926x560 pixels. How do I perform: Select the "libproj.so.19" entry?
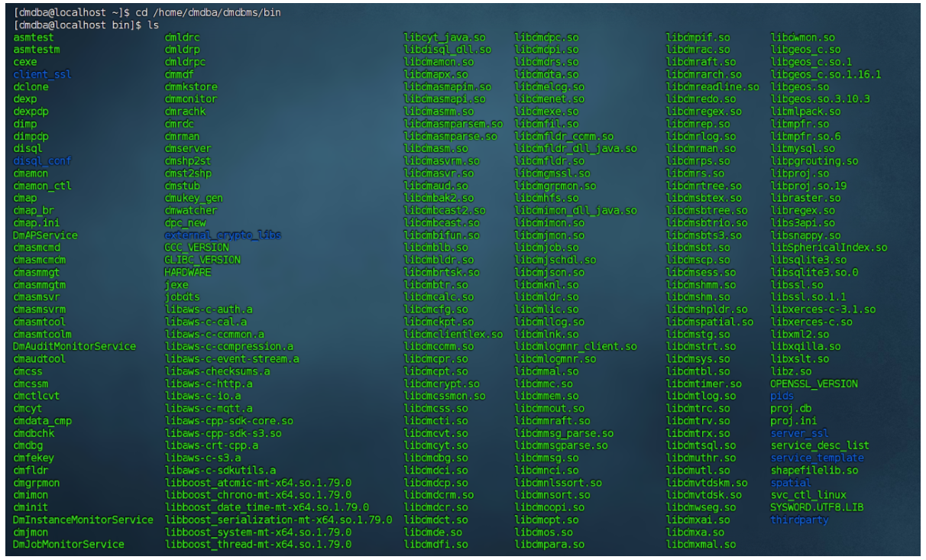(808, 186)
